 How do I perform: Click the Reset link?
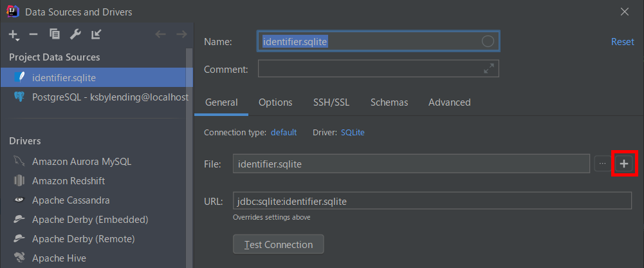[x=623, y=41]
